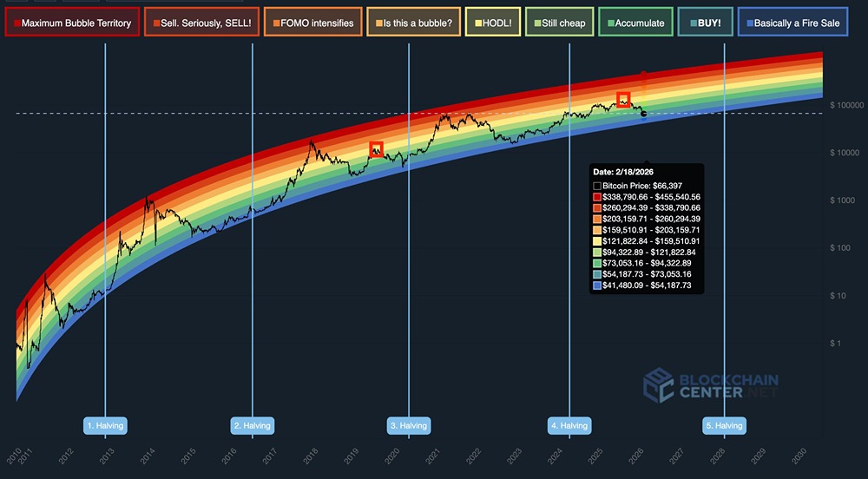Click the 2028 x-axis year label
Image resolution: width=868 pixels, height=479 pixels.
pyautogui.click(x=718, y=456)
